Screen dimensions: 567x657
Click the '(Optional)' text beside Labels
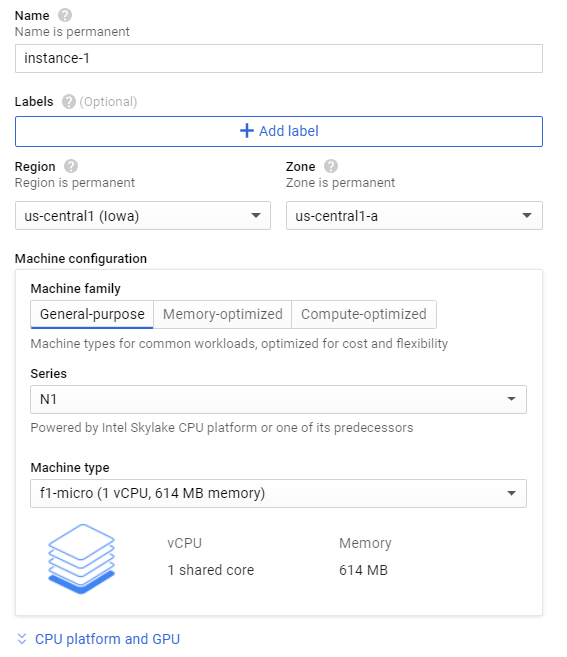point(108,102)
